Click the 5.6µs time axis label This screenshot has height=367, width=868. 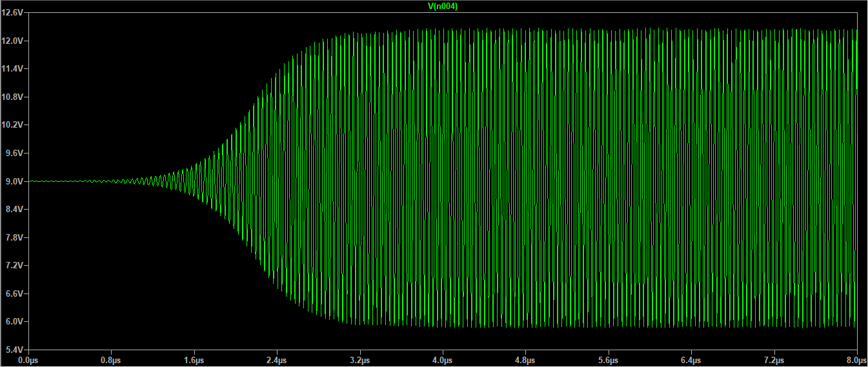tap(609, 360)
